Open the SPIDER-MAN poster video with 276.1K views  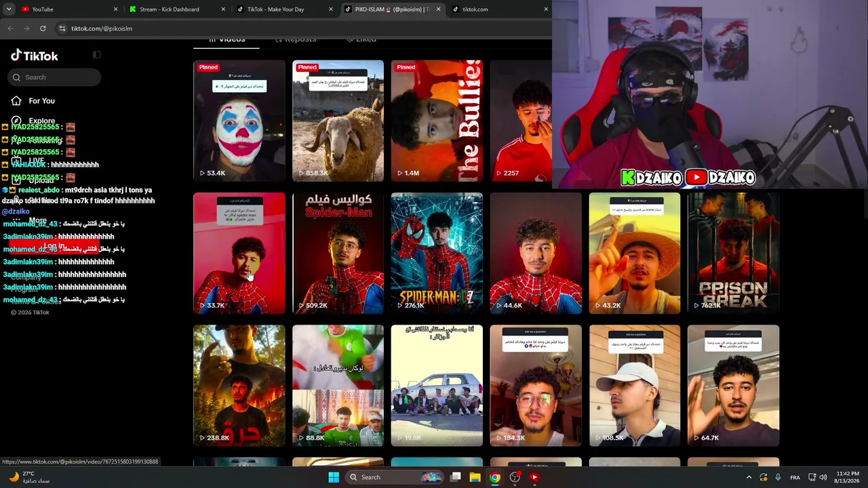[437, 253]
